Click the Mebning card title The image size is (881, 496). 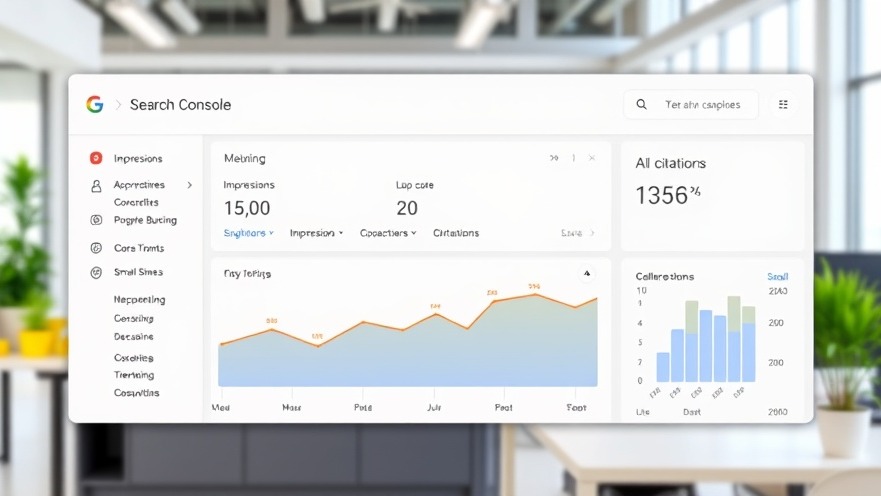pos(244,158)
